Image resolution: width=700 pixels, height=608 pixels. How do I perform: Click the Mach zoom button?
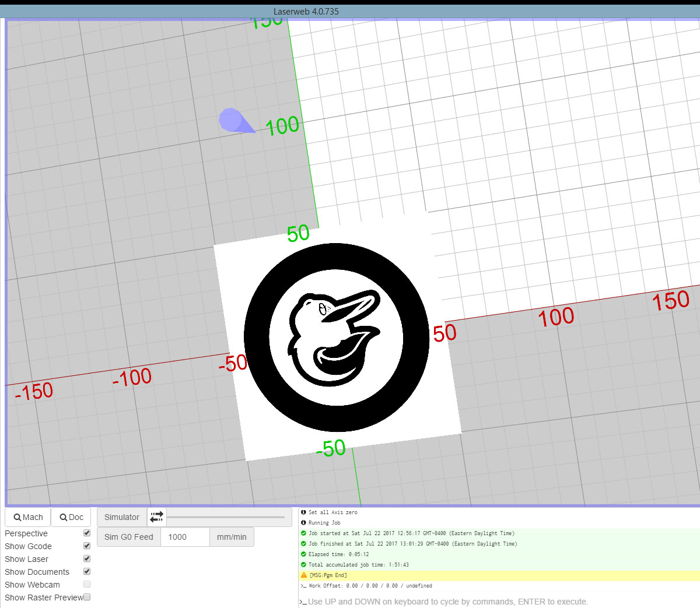[x=28, y=517]
